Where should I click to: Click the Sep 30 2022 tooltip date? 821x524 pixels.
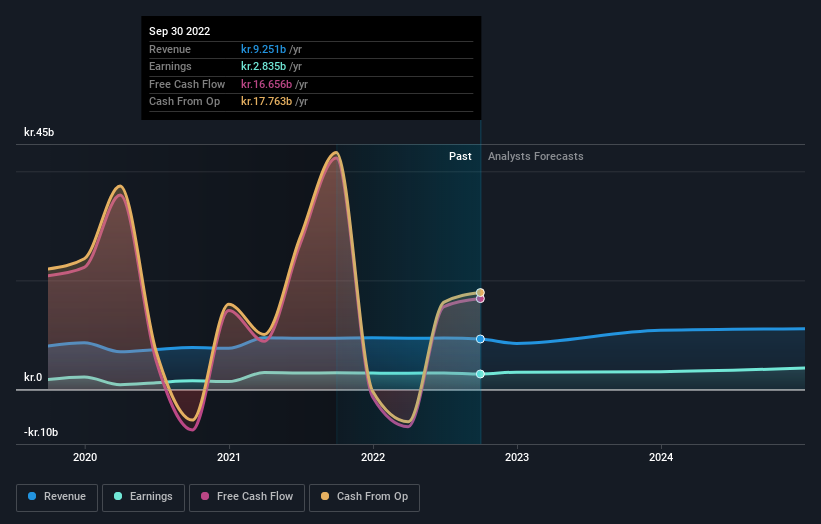(180, 31)
